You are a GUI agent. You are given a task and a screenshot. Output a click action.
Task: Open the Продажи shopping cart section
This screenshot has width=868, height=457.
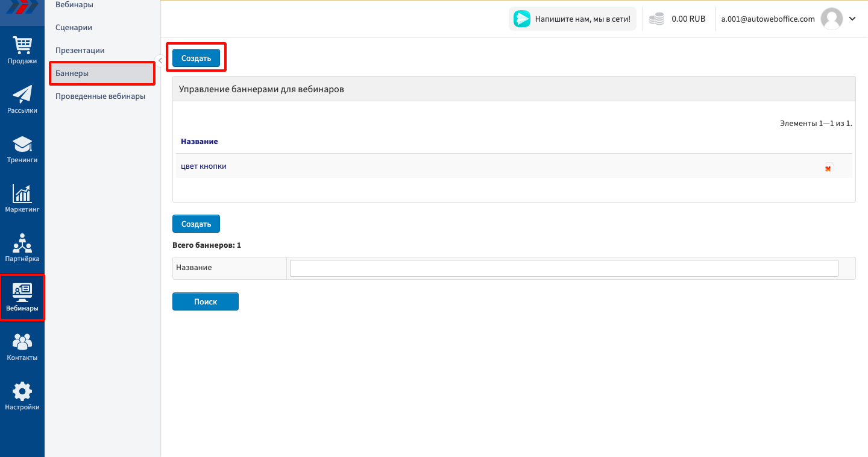pyautogui.click(x=22, y=51)
